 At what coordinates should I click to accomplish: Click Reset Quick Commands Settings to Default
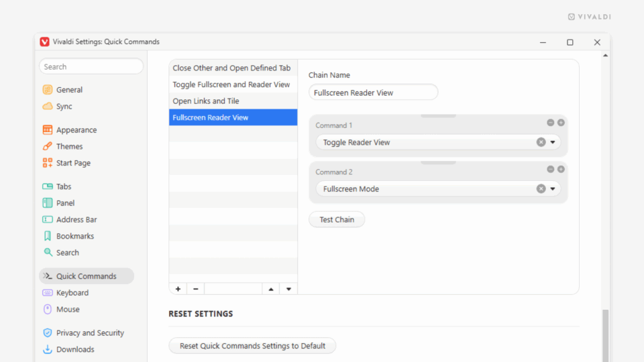252,346
